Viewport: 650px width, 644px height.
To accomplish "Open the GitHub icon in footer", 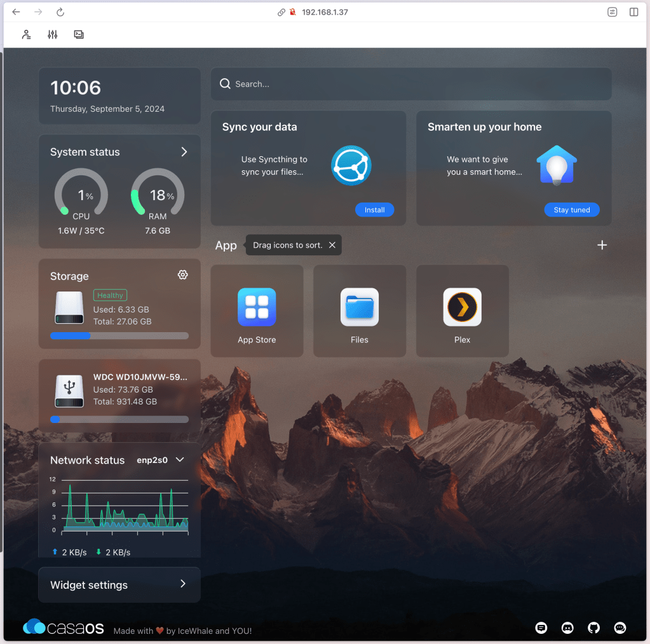I will [x=593, y=627].
